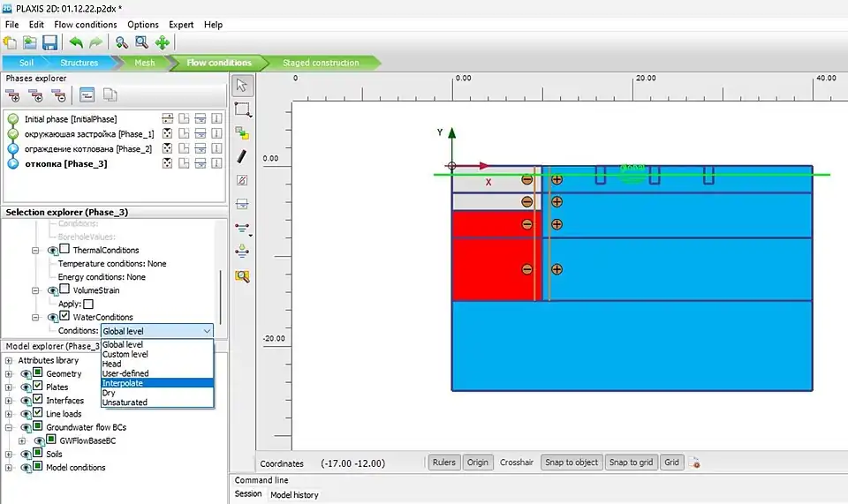
Task: Collapse the Groundwater flow BCs node
Action: [9, 427]
